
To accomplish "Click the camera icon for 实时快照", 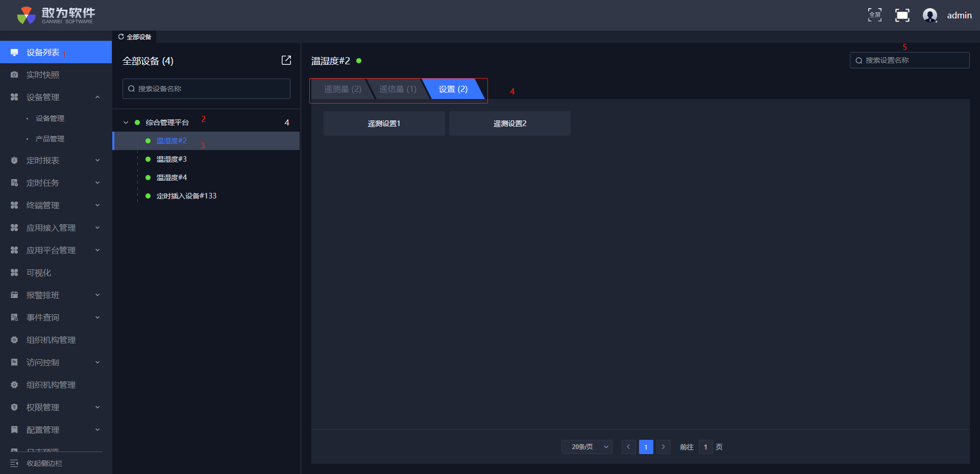I will (x=14, y=74).
